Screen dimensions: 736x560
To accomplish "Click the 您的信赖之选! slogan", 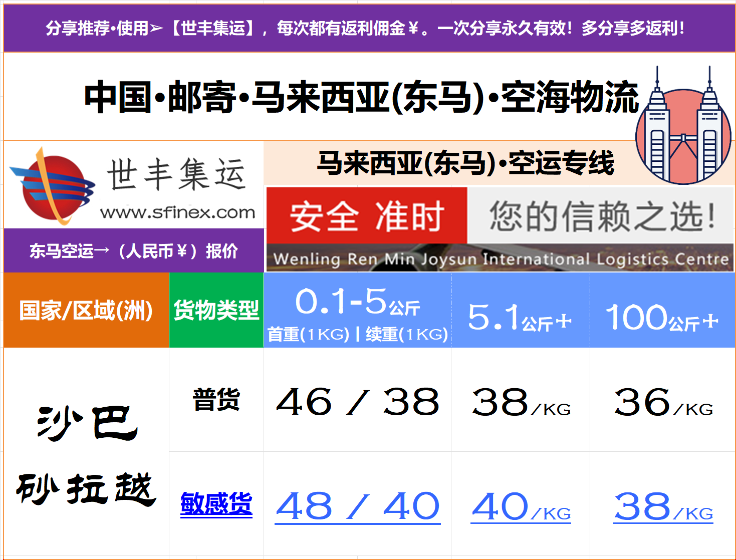I will 601,216.
